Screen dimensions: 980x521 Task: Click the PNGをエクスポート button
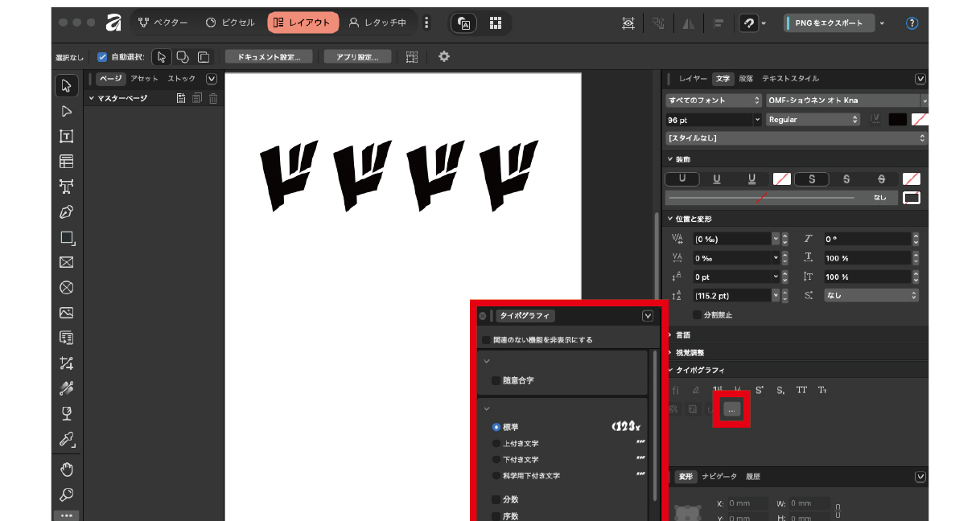[x=828, y=23]
